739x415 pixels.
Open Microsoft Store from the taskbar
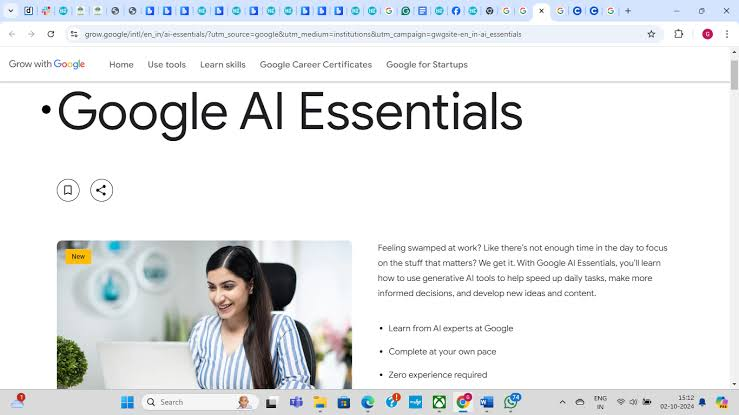(344, 402)
